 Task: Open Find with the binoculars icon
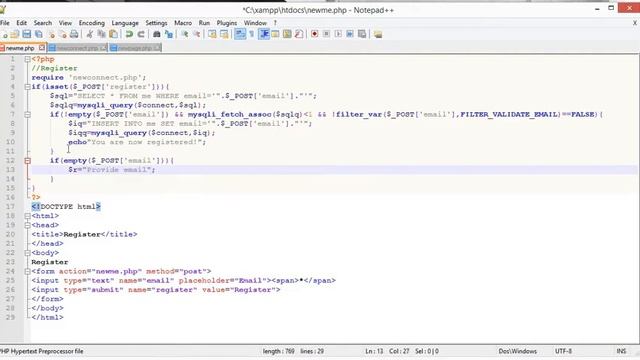(156, 34)
